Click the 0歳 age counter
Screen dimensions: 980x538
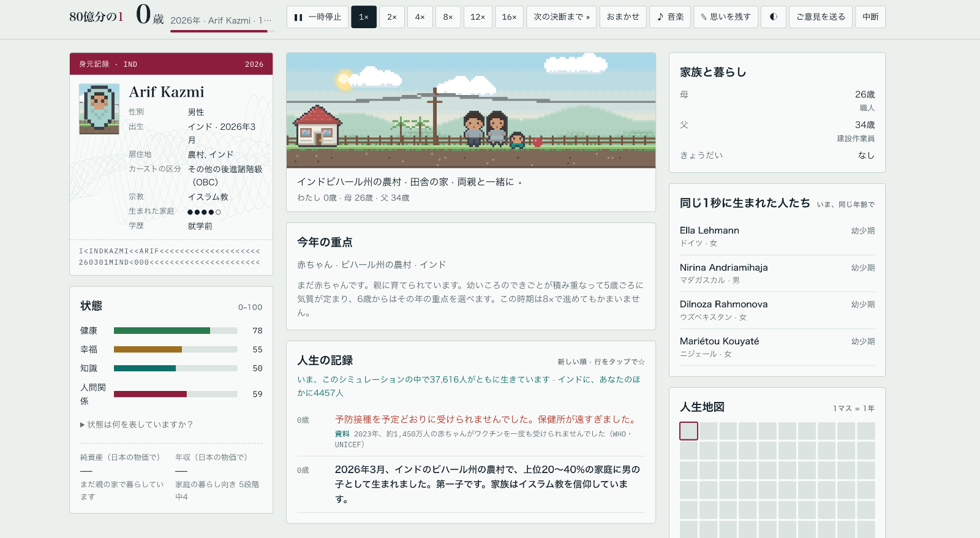pyautogui.click(x=149, y=15)
